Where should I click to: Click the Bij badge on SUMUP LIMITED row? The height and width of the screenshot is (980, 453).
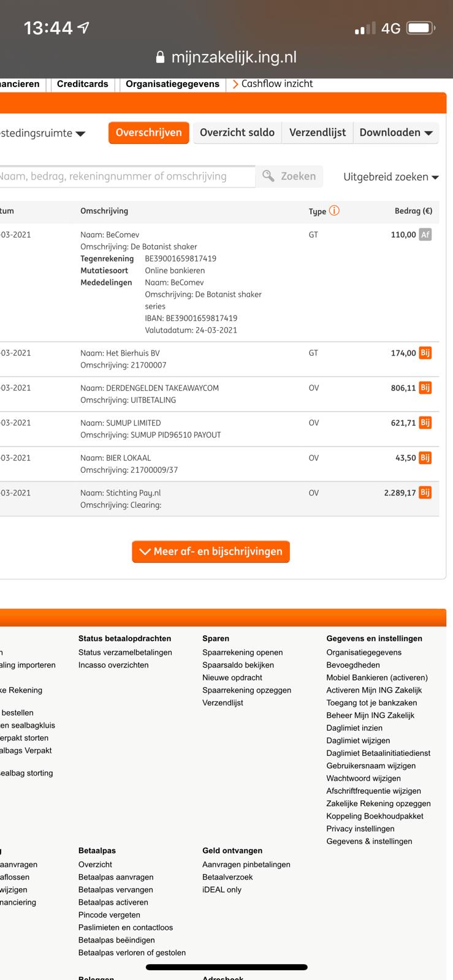point(425,423)
